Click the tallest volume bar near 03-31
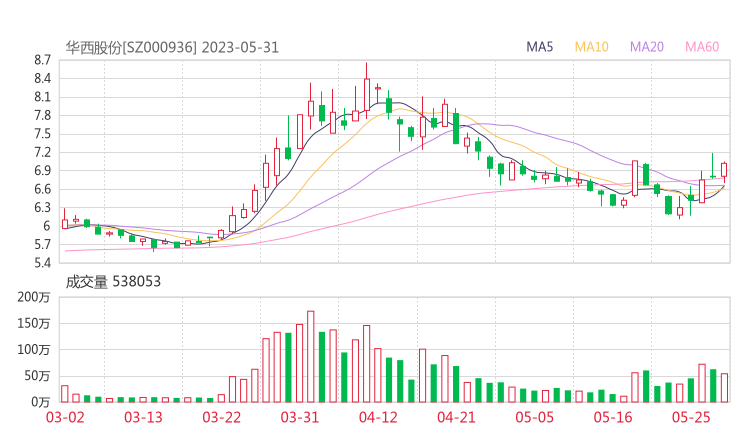The height and width of the screenshot is (440, 740). tap(311, 356)
